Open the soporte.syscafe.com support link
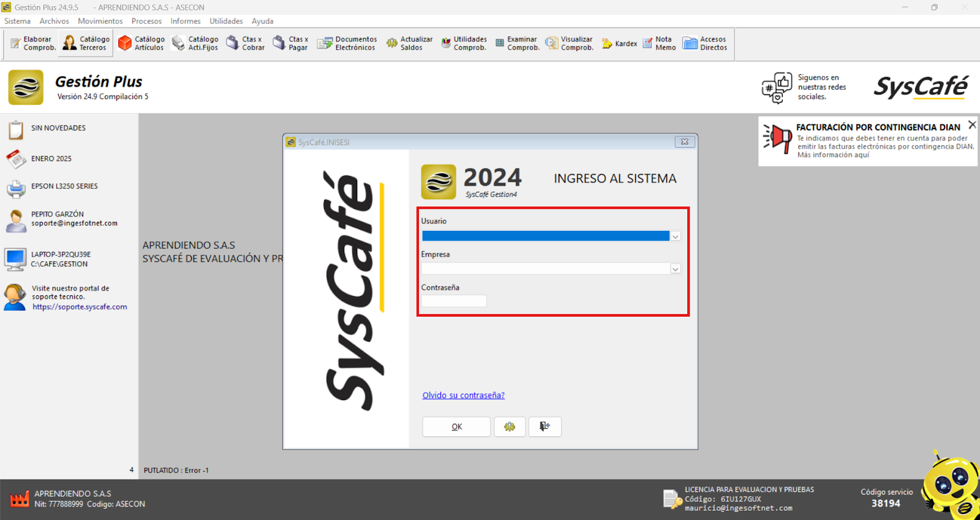This screenshot has width=980, height=520. [x=80, y=307]
